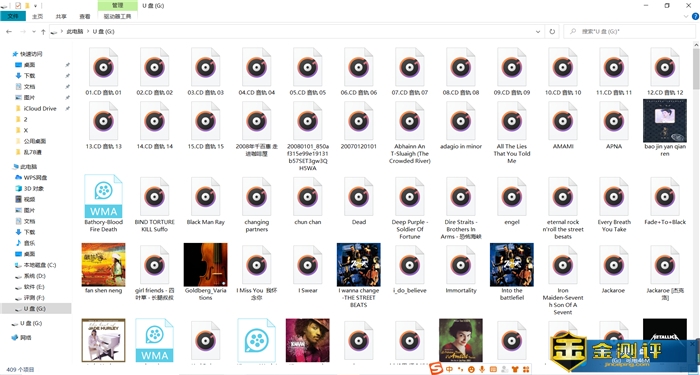Select the Bathory-Blood Fire Death WMA file
Viewport: 700px width, 375px height.
pos(103,196)
